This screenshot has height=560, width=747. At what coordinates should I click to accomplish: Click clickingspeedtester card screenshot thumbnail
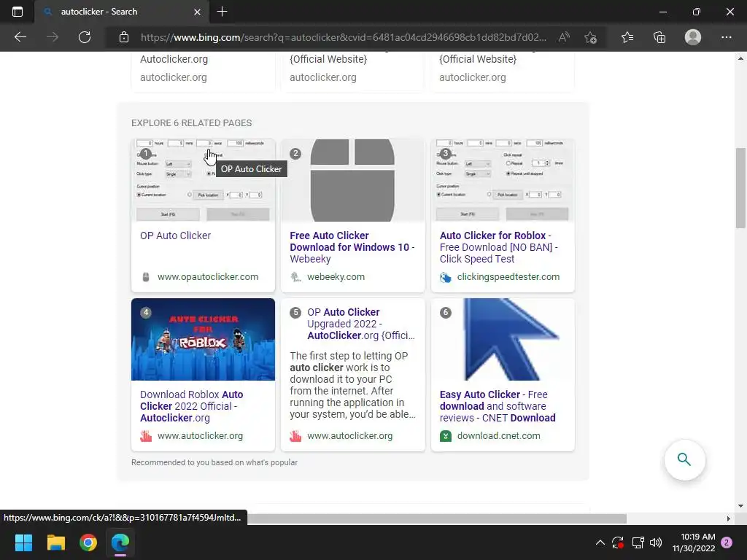[503, 180]
